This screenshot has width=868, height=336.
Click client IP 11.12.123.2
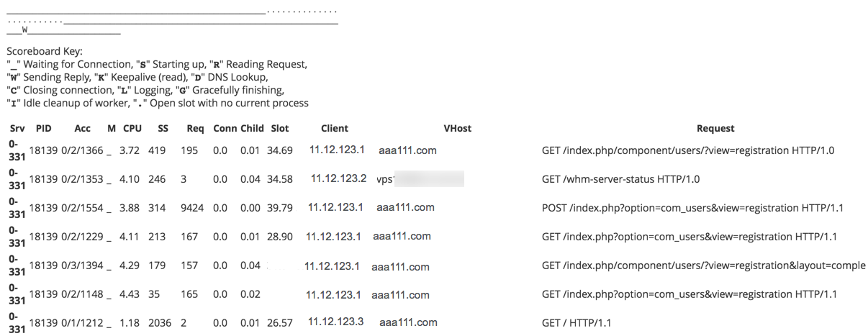pyautogui.click(x=338, y=178)
